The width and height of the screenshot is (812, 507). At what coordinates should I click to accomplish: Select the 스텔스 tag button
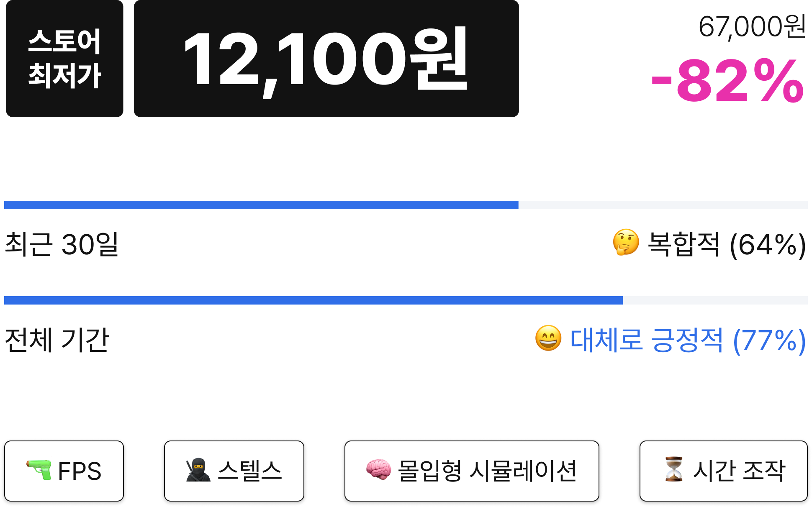234,471
